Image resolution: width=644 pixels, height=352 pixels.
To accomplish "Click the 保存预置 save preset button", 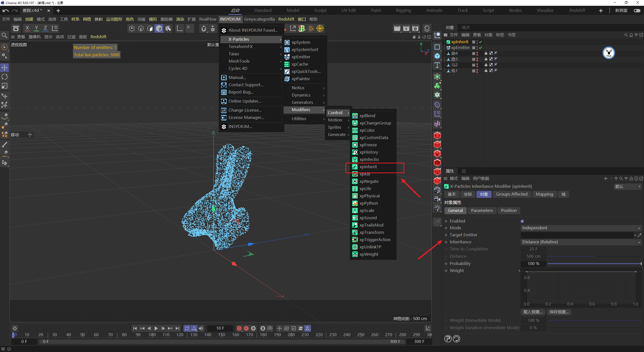I will point(559,312).
